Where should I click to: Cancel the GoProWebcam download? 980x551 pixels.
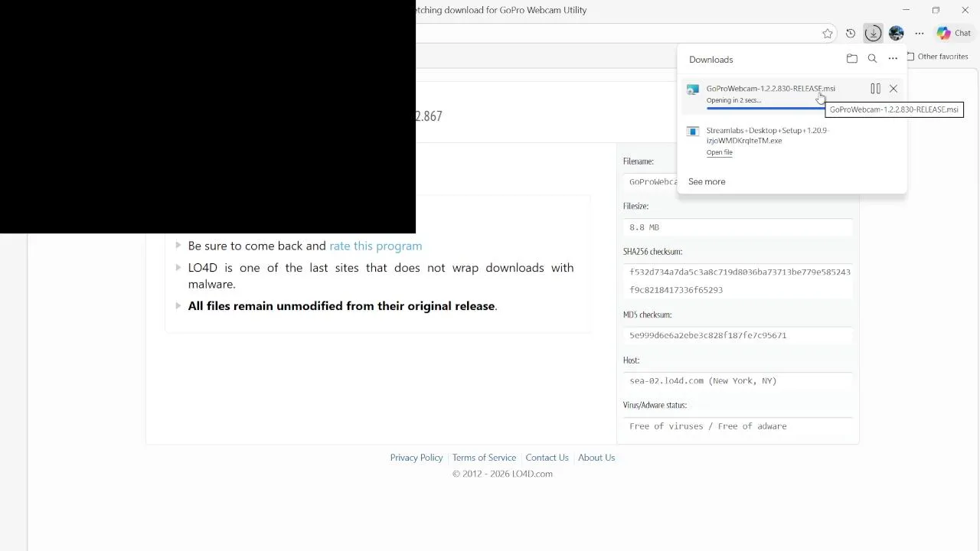click(893, 89)
